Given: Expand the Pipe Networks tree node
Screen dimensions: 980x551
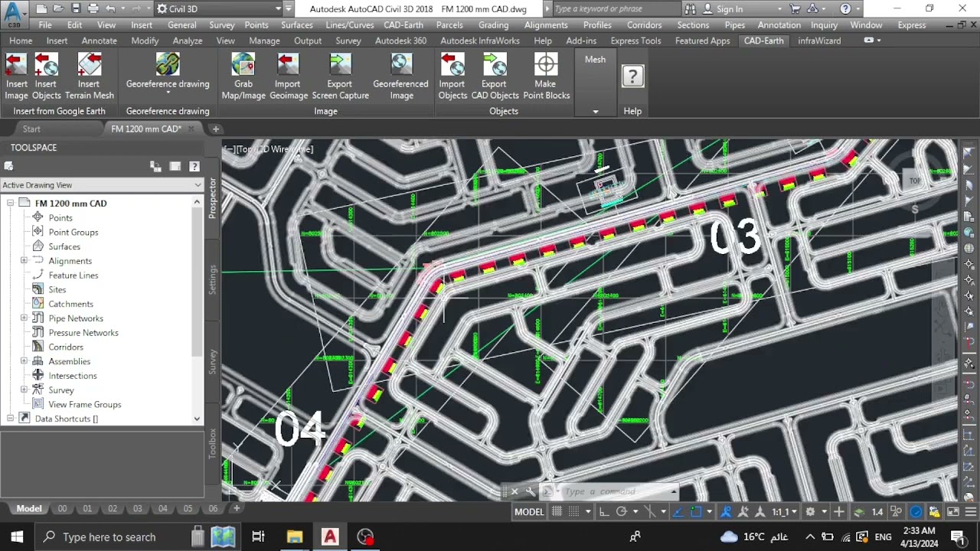Looking at the screenshot, I should 24,318.
